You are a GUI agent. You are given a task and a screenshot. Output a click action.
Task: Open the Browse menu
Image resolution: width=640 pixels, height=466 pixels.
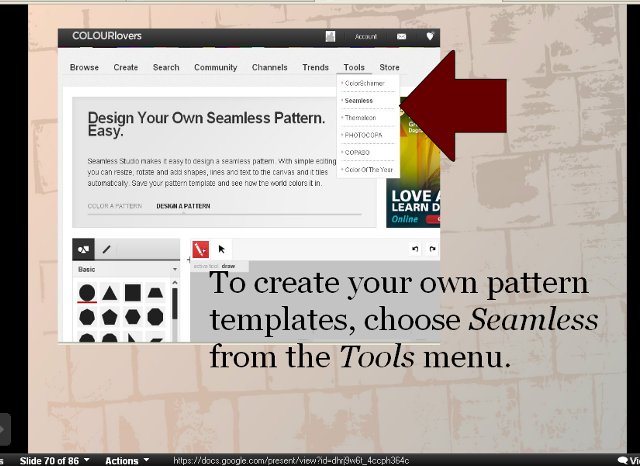(x=84, y=67)
